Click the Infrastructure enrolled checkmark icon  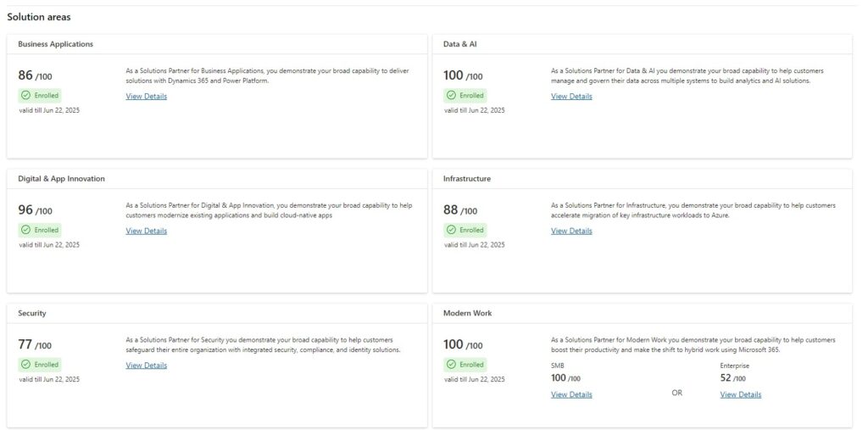click(x=451, y=230)
